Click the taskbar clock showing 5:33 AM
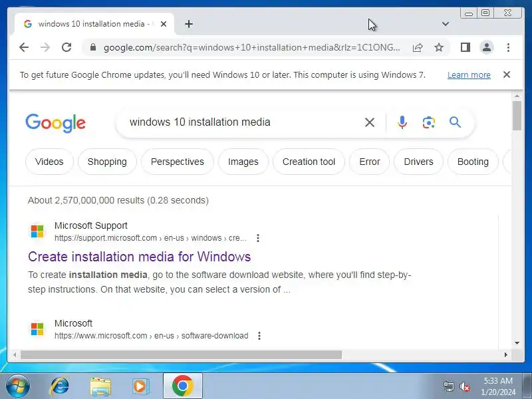This screenshot has width=532, height=399. [x=498, y=386]
